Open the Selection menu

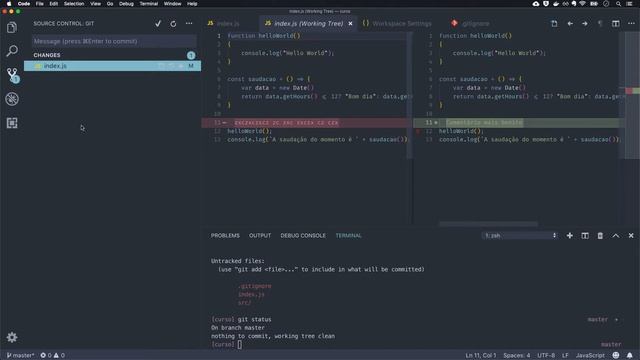pos(74,4)
